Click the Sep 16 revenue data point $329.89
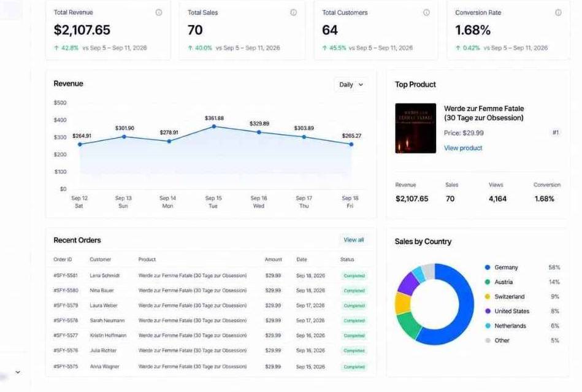This screenshot has height=392, width=582. click(259, 132)
